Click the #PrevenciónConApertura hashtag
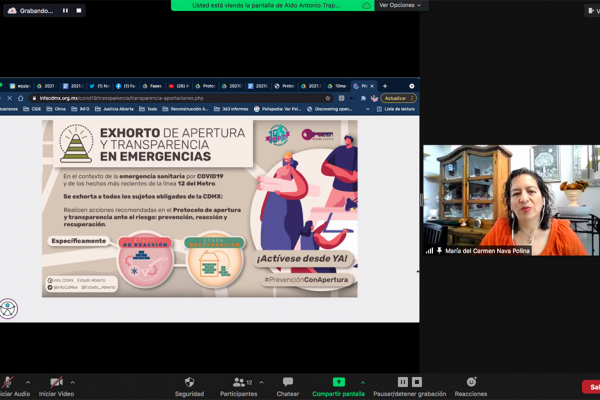Image resolution: width=600 pixels, height=400 pixels. (x=306, y=280)
